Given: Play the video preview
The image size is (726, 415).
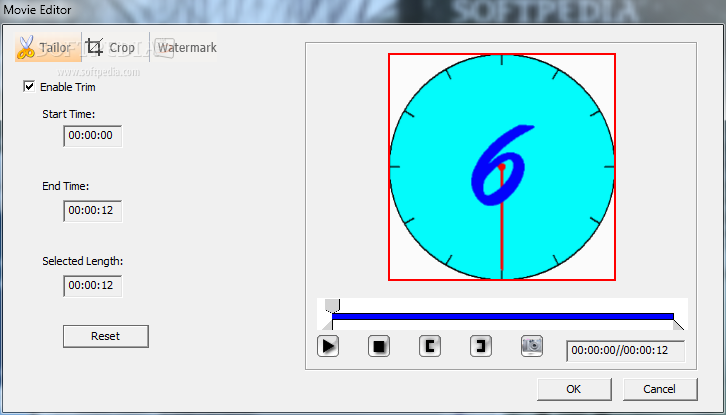Looking at the screenshot, I should [328, 346].
